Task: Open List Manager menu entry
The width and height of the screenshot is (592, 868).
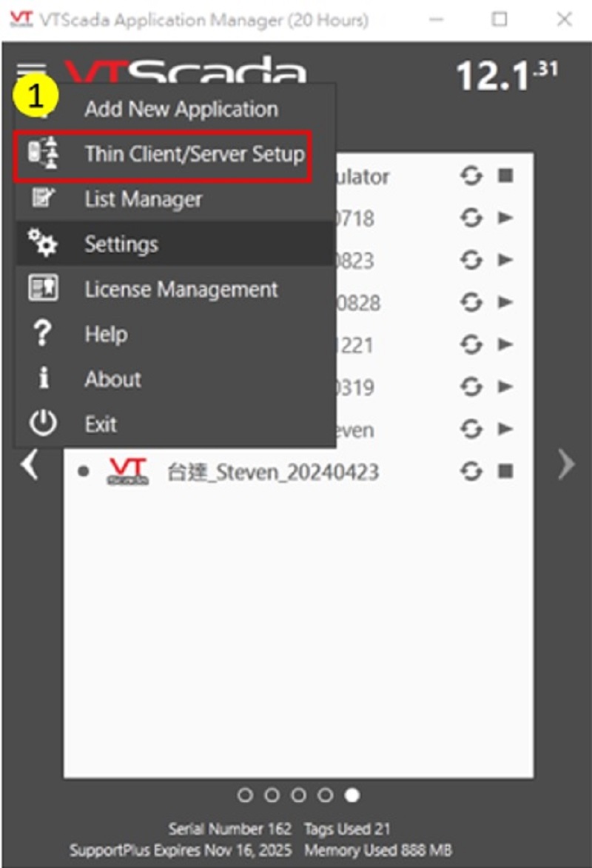Action: [175, 198]
